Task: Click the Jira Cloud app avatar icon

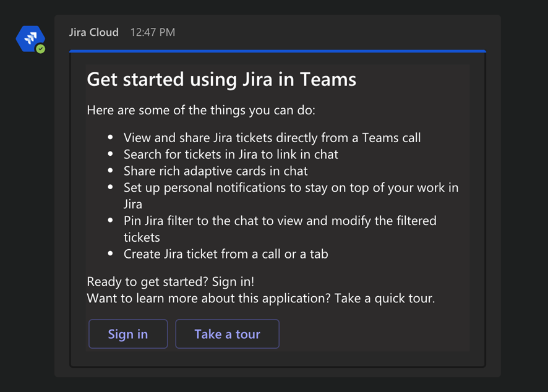Action: (x=30, y=38)
